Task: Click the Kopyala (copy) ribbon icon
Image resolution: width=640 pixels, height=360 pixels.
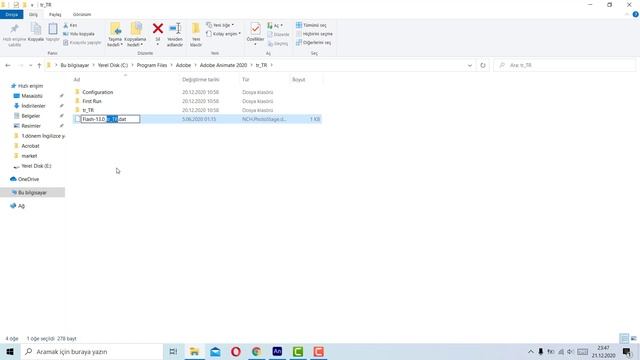Action: pos(36,32)
